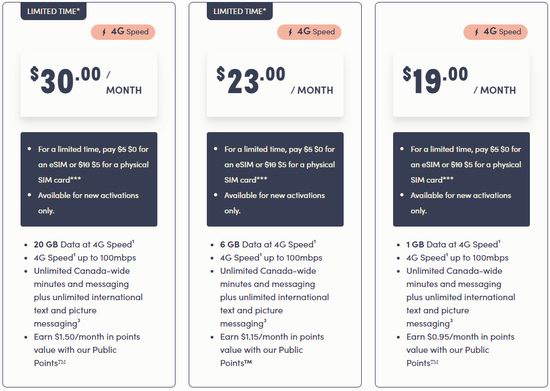Click the eSIM promo box in $19 plan

point(461,179)
